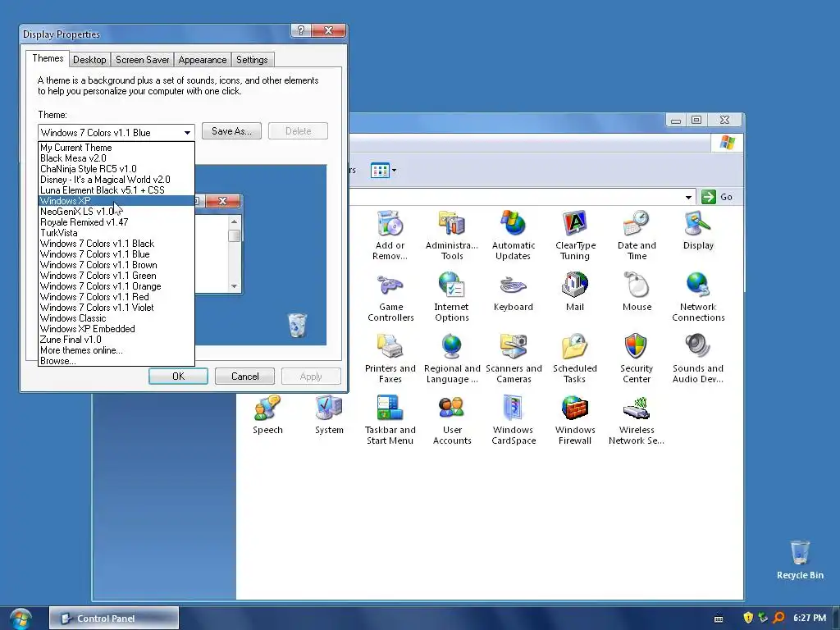Open User Accounts icon
The image size is (840, 630).
(452, 420)
